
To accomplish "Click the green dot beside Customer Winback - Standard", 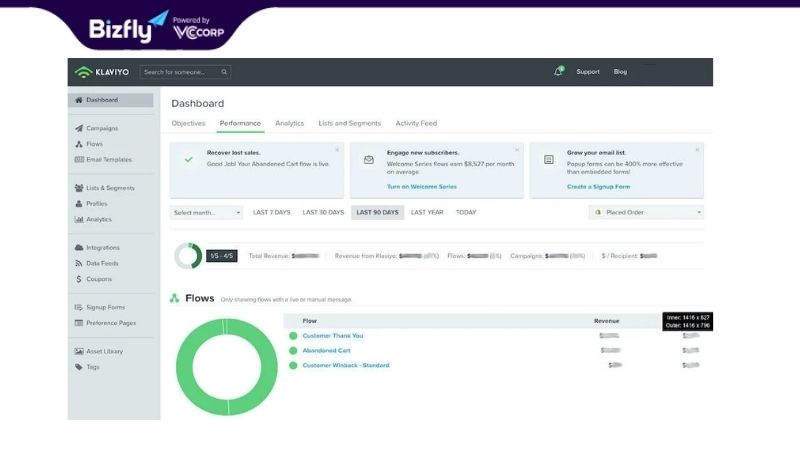I will (293, 365).
